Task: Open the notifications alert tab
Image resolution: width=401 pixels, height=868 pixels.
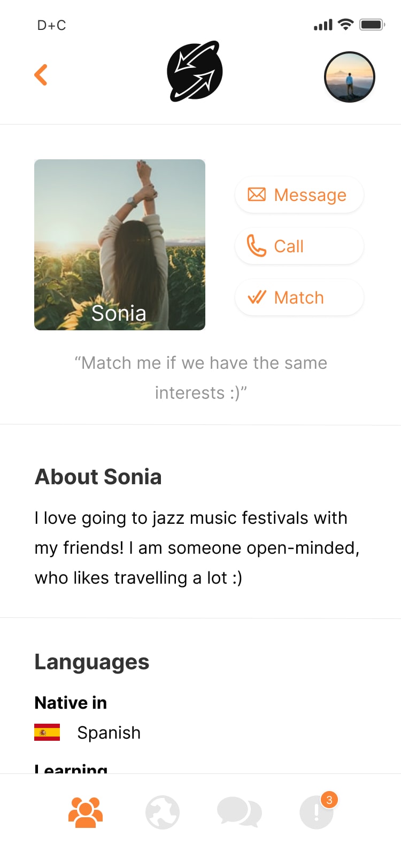Action: coord(317,812)
